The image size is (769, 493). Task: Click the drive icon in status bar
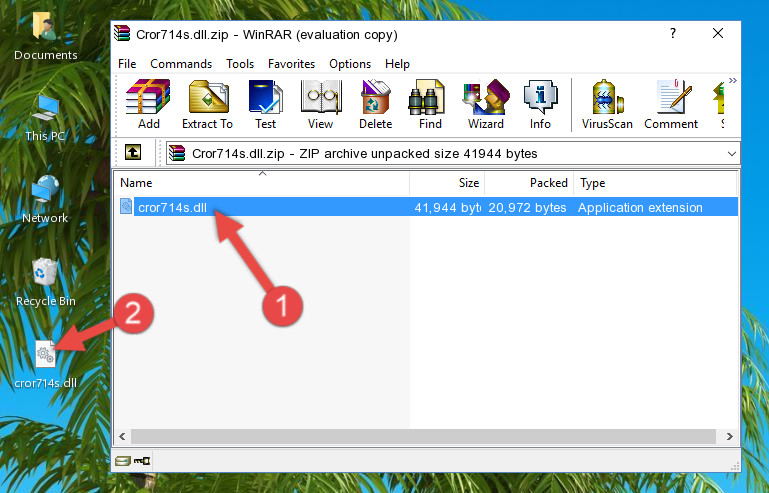click(123, 461)
